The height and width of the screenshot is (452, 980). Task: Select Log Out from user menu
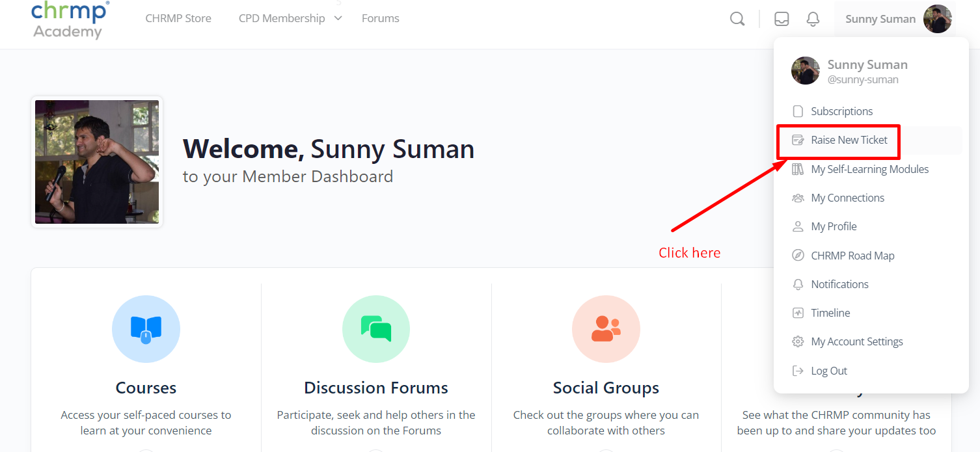(x=829, y=371)
